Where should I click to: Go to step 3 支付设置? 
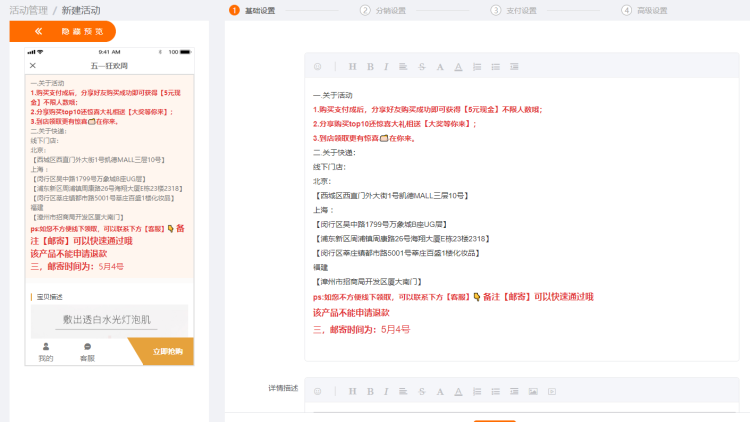[513, 10]
